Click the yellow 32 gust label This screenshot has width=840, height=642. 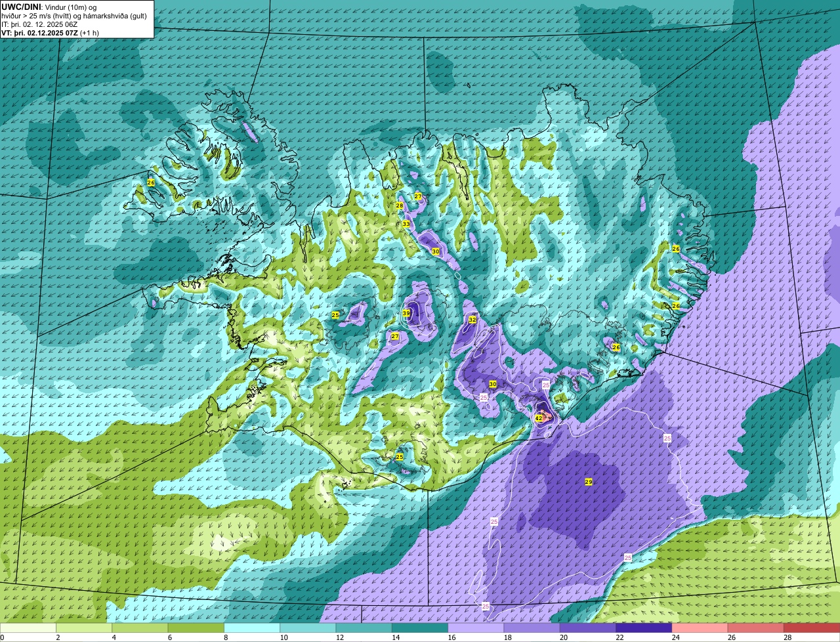tap(472, 320)
